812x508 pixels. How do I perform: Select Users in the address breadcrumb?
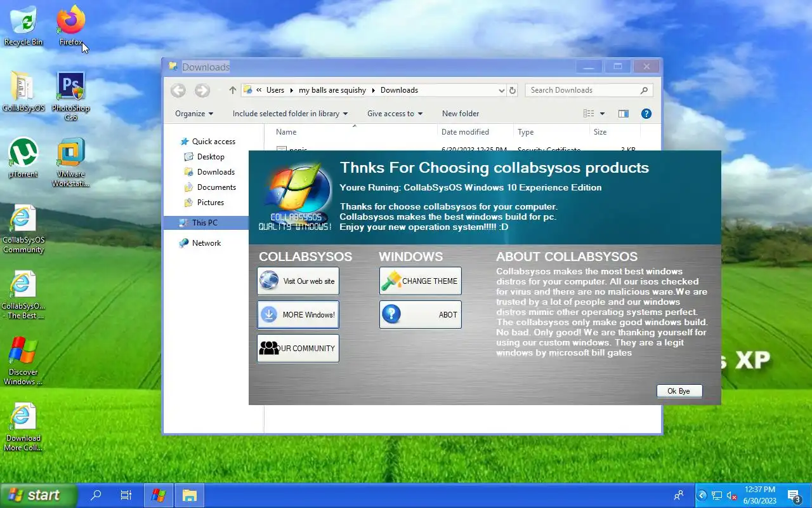pyautogui.click(x=275, y=90)
